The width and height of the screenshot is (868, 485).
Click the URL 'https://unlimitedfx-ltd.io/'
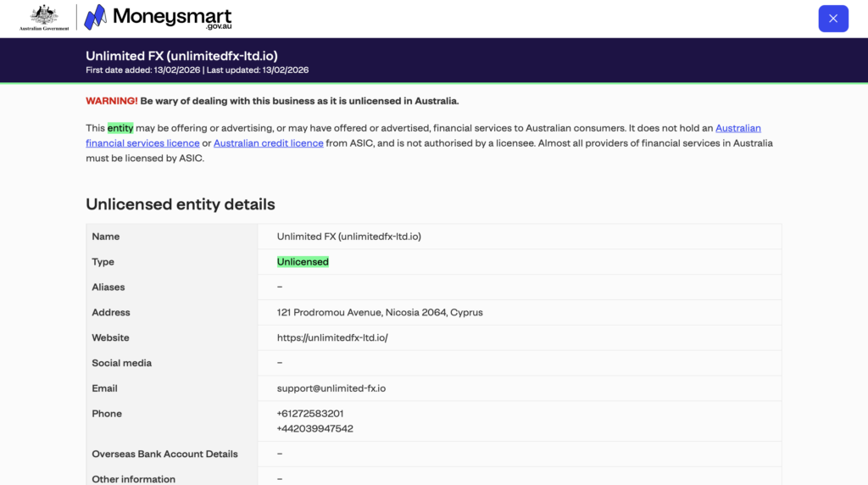point(332,337)
